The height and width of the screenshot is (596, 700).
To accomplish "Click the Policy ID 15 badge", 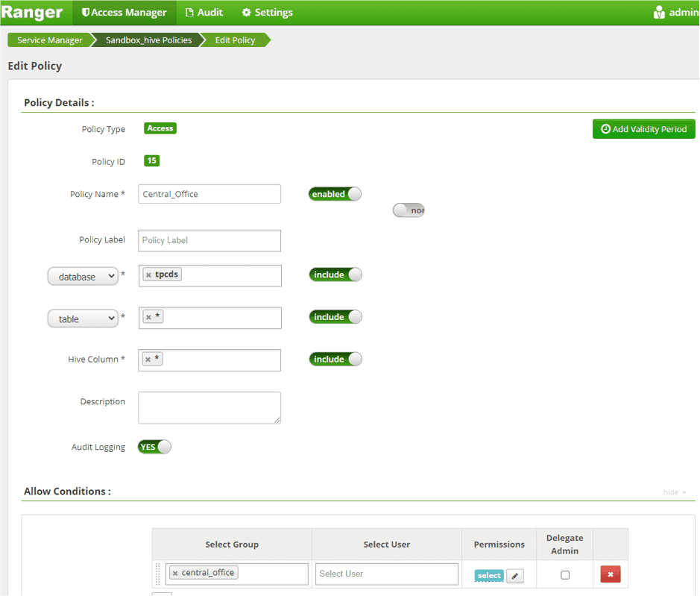I will pyautogui.click(x=152, y=160).
